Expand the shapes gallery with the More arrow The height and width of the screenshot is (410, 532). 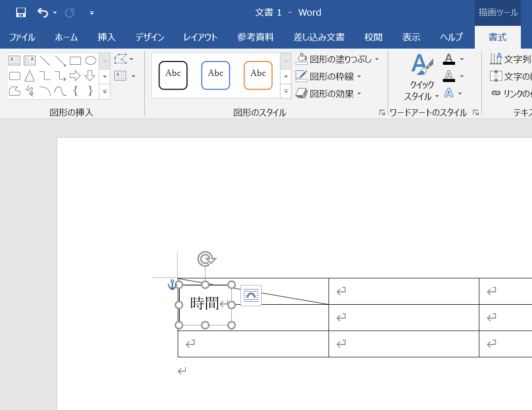coord(105,92)
